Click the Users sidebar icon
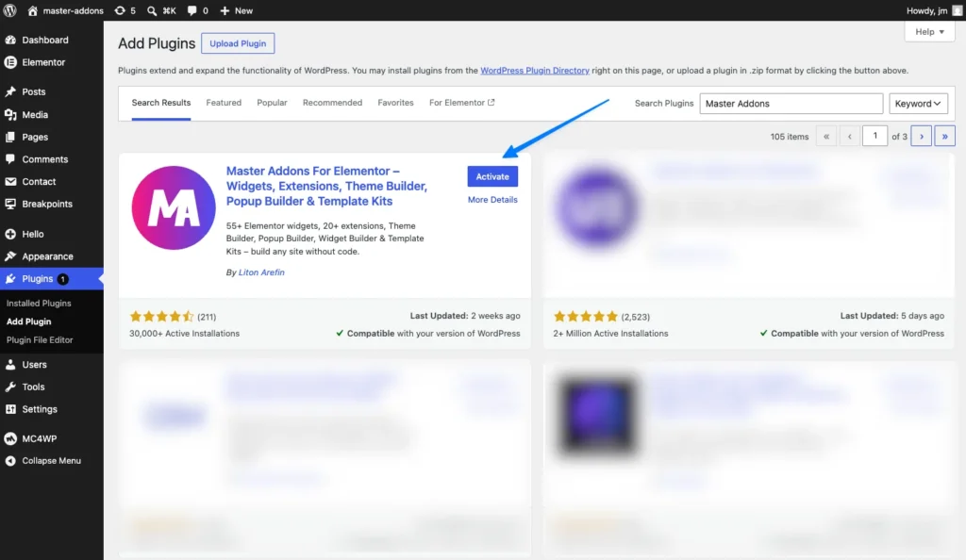This screenshot has height=560, width=966. 10,364
